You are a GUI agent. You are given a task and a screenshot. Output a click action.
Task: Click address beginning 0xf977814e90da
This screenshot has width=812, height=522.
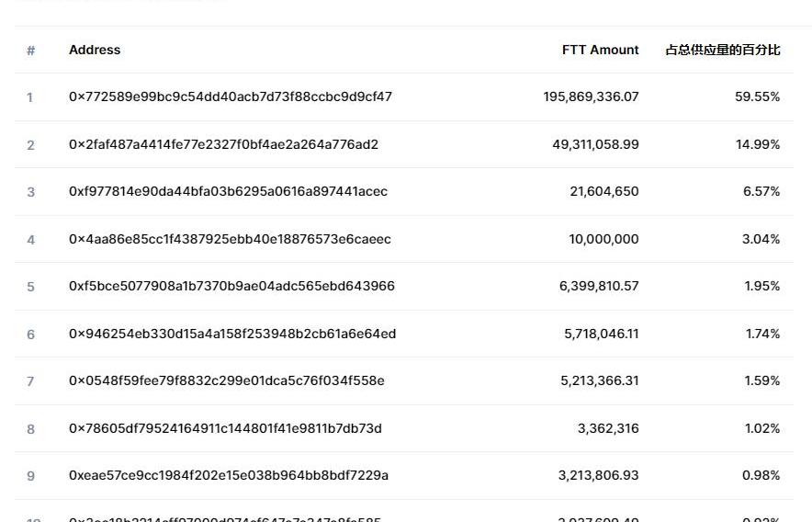pos(228,191)
